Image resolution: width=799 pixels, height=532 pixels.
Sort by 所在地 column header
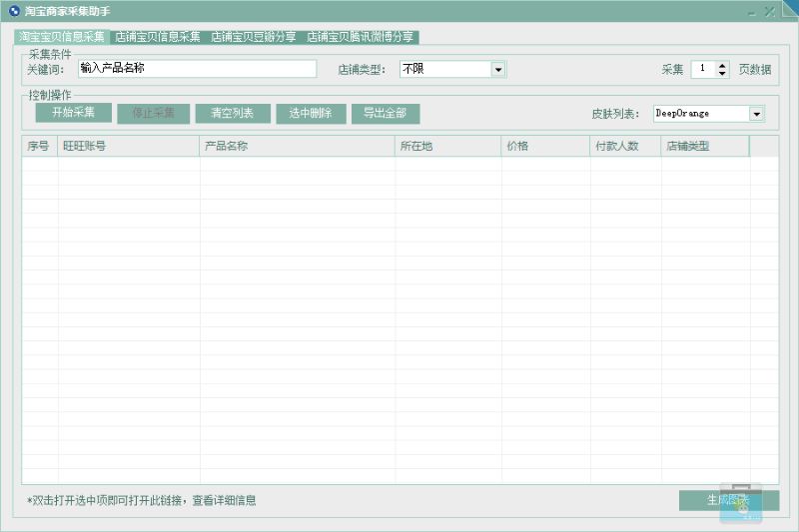[447, 146]
